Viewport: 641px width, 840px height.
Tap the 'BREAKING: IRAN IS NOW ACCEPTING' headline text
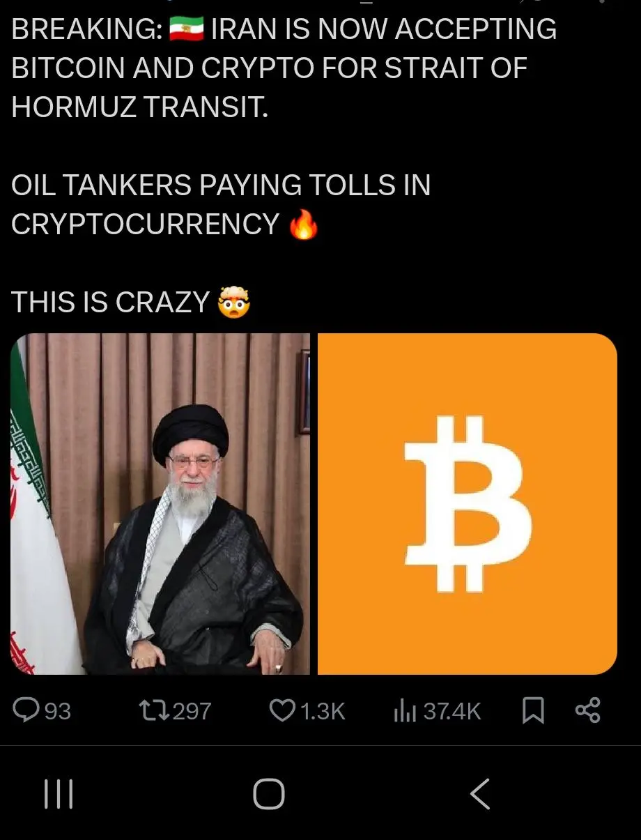(284, 29)
